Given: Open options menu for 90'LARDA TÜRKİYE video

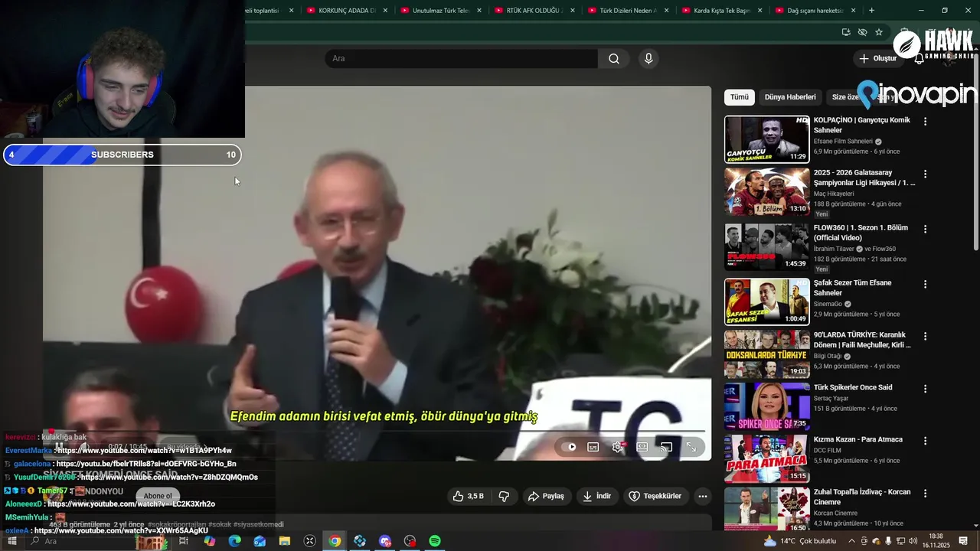Looking at the screenshot, I should click(x=925, y=336).
